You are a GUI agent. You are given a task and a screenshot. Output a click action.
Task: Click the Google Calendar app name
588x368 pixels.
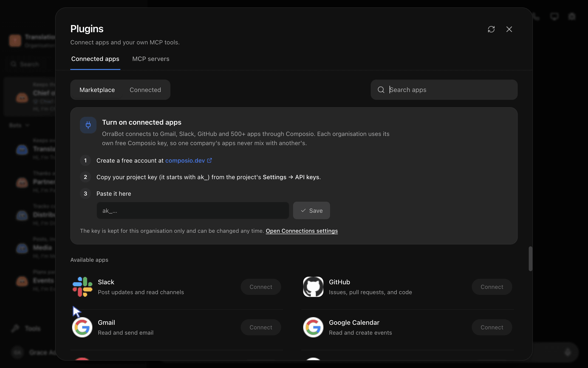354,322
